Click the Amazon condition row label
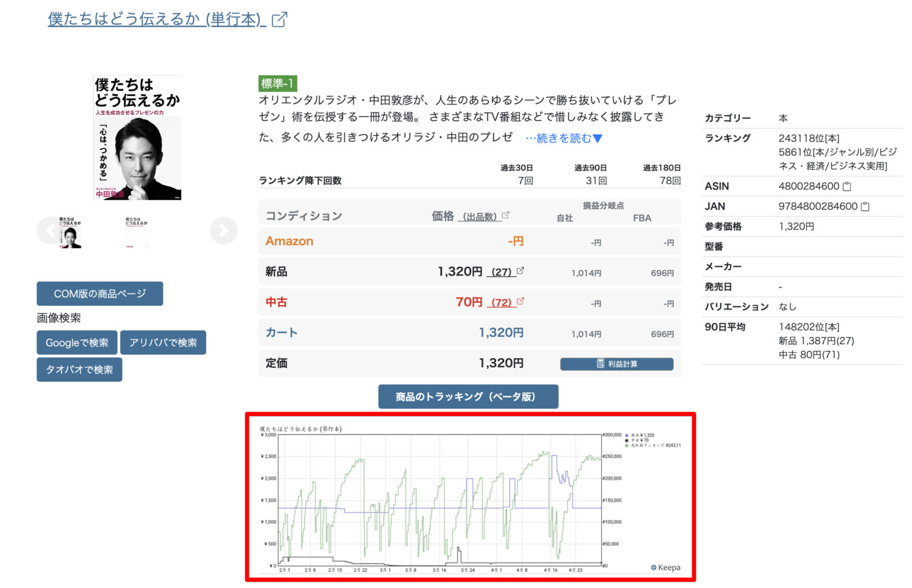 point(289,241)
